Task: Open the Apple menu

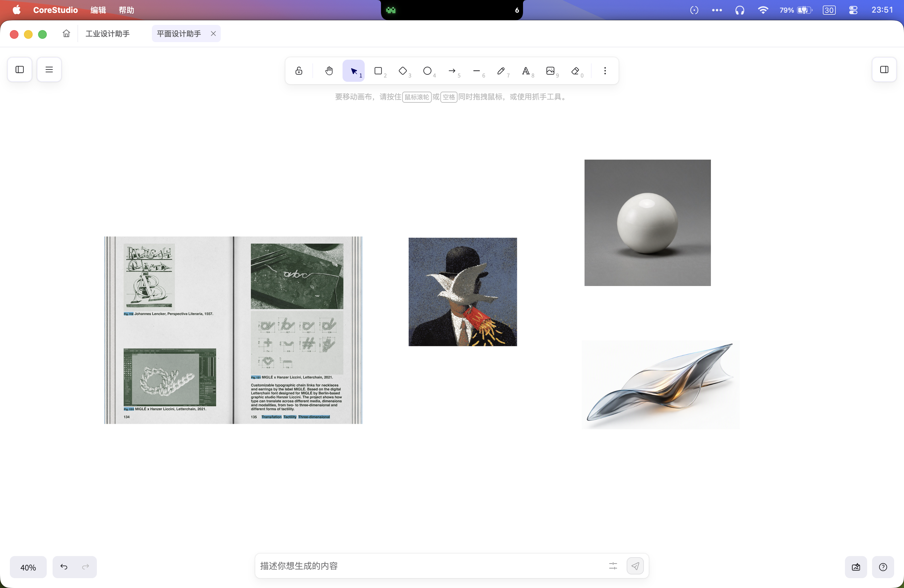Action: (17, 10)
